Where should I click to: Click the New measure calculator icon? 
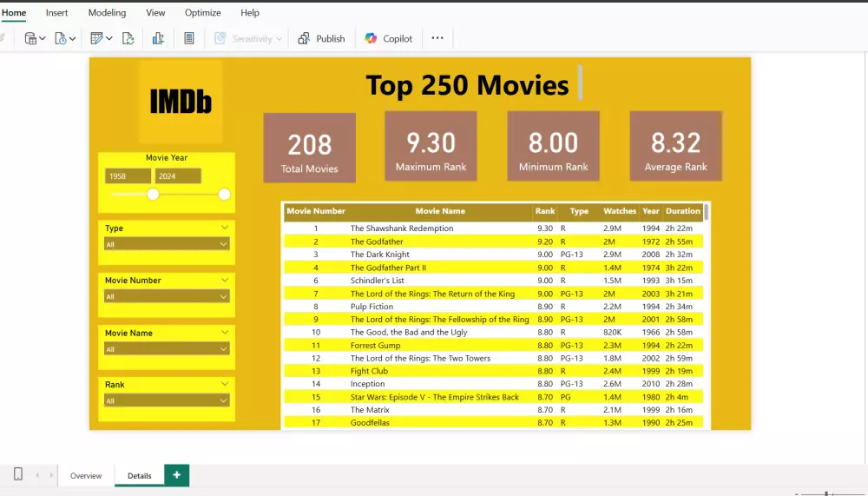click(x=188, y=38)
